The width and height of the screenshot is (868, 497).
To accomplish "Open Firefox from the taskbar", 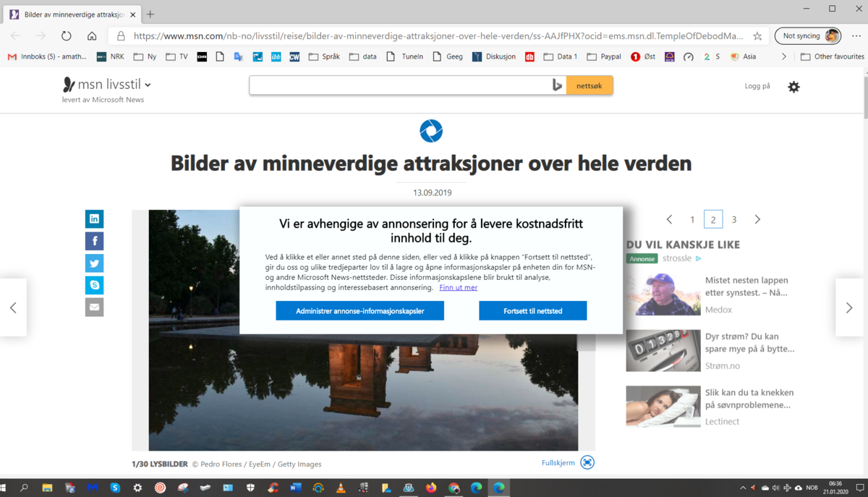I will point(431,488).
